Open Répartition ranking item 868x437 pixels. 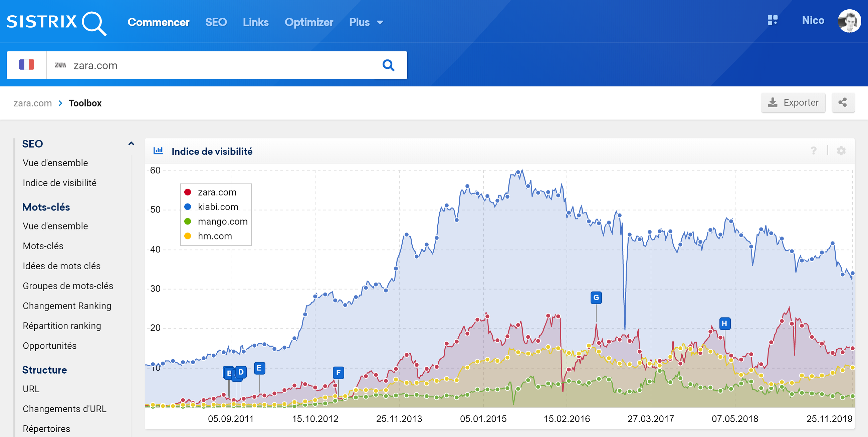click(x=62, y=326)
